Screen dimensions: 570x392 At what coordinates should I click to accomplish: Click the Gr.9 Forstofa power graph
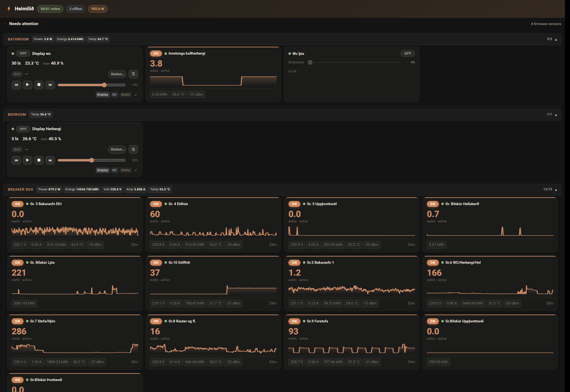[352, 348]
